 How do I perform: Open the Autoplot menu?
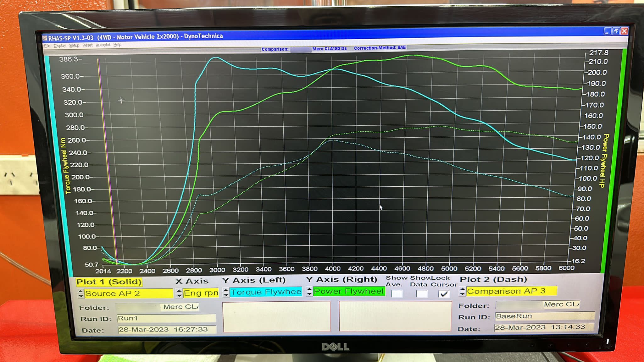(x=103, y=45)
